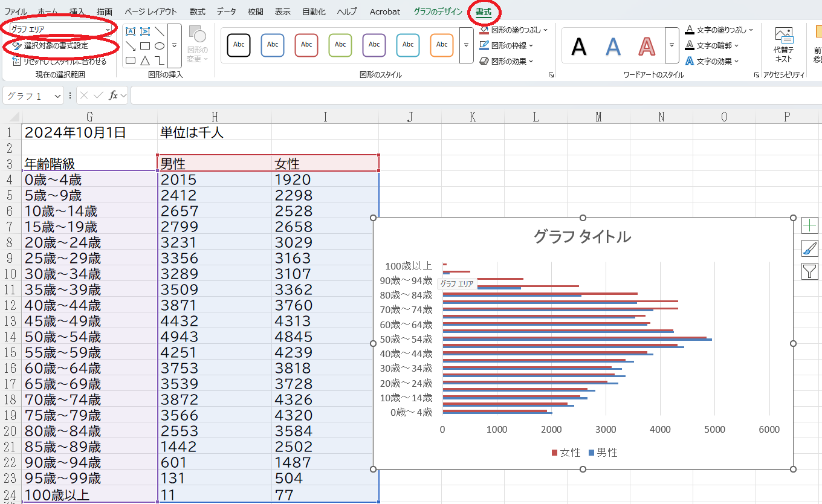822x504 pixels.
Task: Open shape styles dialog launcher
Action: coord(551,75)
